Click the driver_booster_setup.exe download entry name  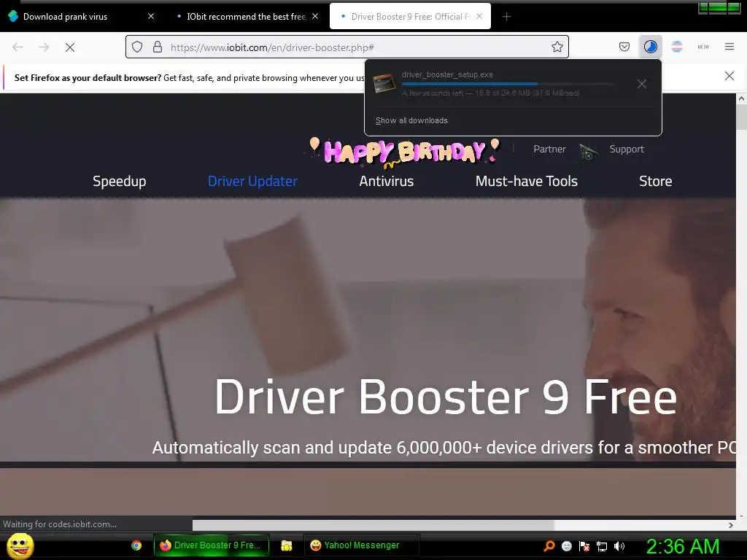447,75
